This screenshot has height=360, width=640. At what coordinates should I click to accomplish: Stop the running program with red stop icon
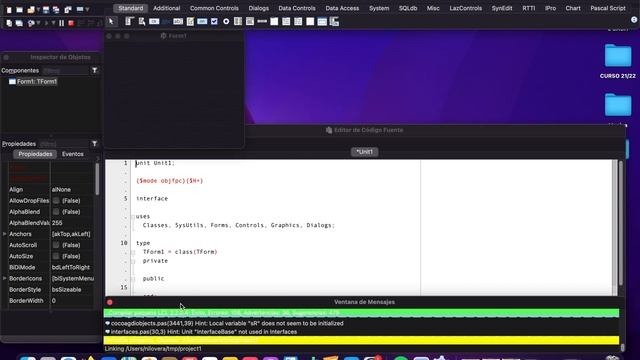point(71,23)
